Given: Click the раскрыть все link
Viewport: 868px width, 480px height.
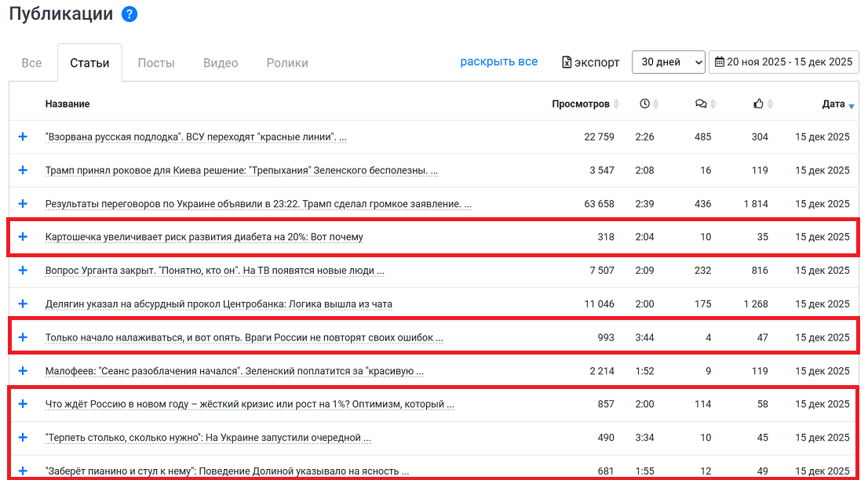Looking at the screenshot, I should click(x=498, y=62).
